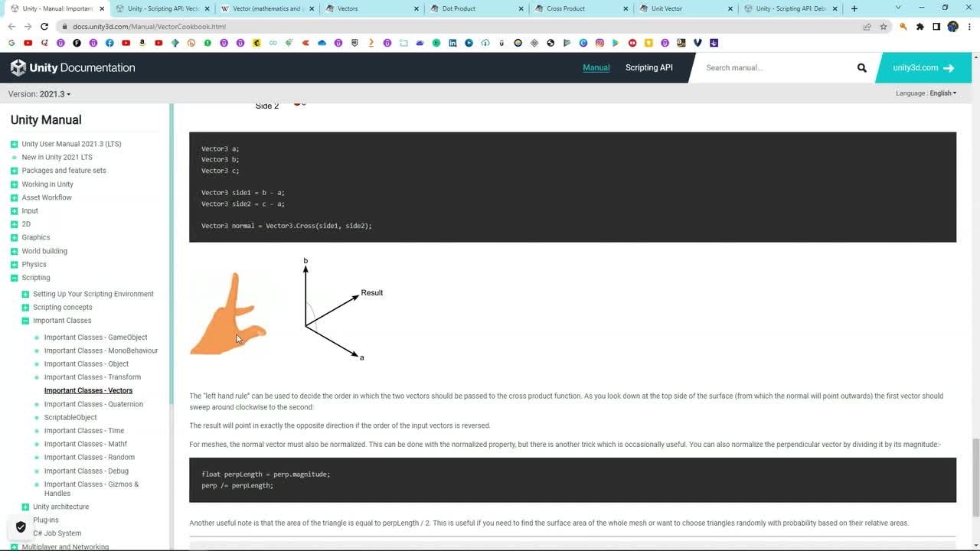The height and width of the screenshot is (551, 980).
Task: Click the Search manual input field
Action: tap(773, 67)
